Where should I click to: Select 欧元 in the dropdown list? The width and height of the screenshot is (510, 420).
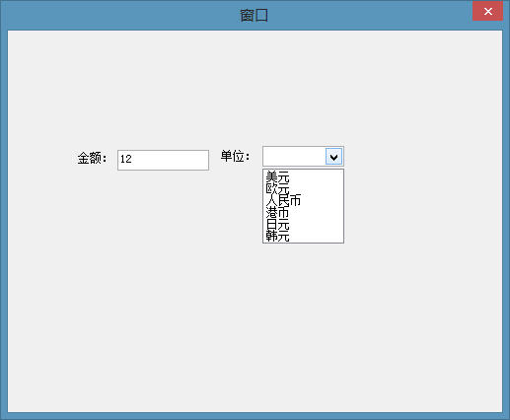(x=277, y=188)
